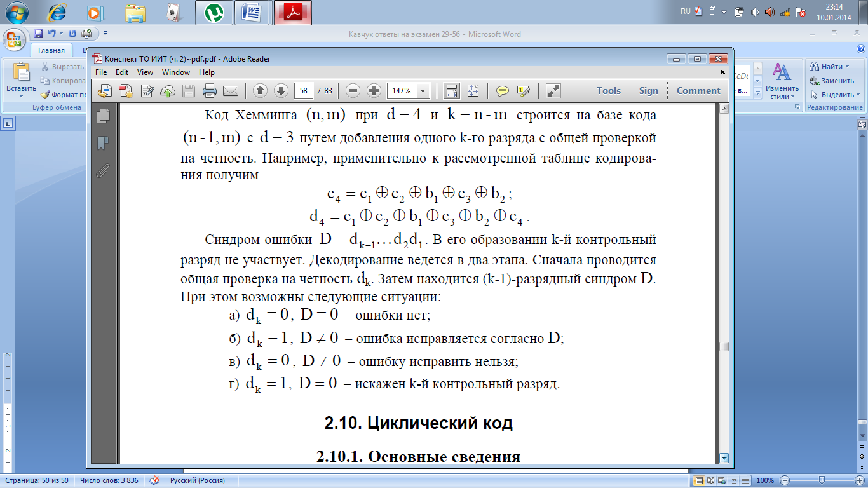Toggle fit-width scrolling mode icon
868x488 pixels.
(451, 91)
